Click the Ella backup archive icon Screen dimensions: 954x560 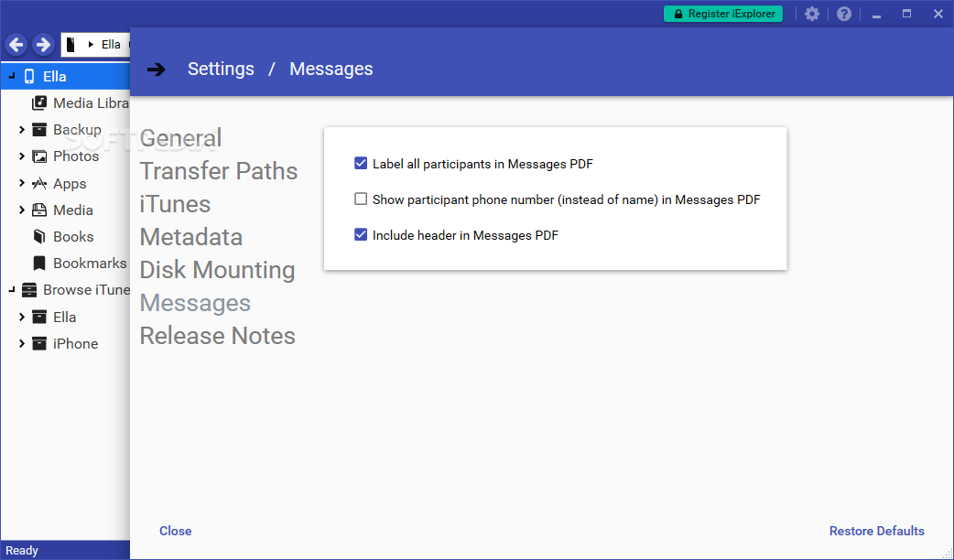click(39, 317)
